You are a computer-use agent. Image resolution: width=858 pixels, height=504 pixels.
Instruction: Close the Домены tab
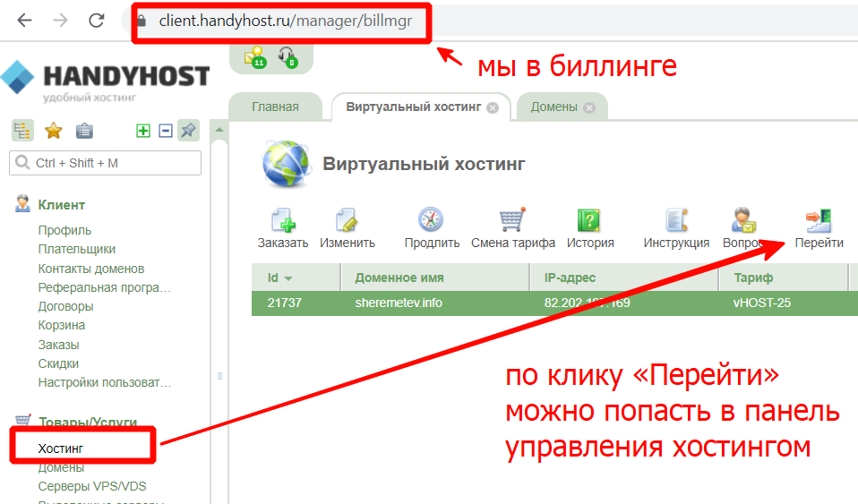[588, 107]
